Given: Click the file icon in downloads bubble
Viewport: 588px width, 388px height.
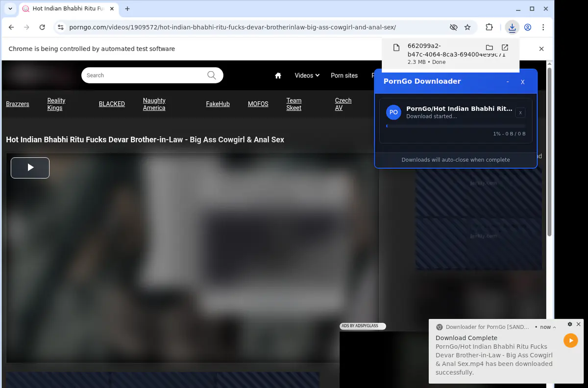Looking at the screenshot, I should tap(396, 48).
